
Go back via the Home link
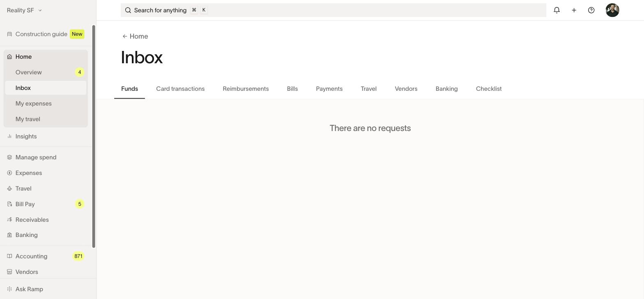click(x=135, y=36)
